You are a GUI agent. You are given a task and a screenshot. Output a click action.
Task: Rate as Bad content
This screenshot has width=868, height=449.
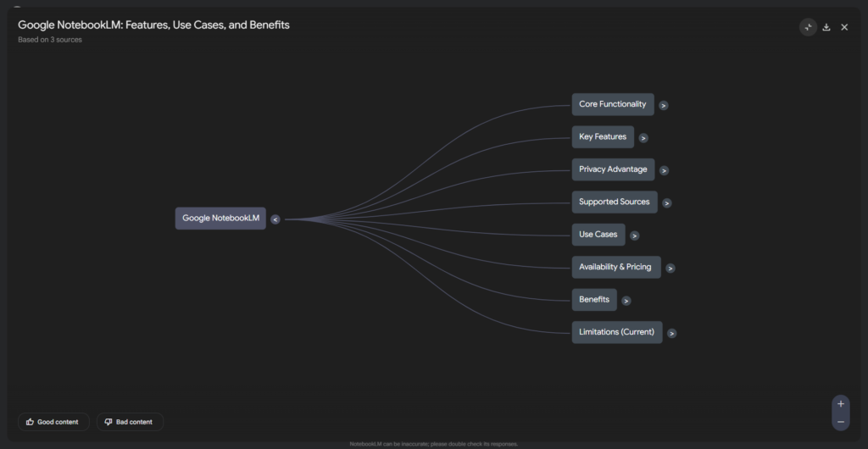(130, 422)
